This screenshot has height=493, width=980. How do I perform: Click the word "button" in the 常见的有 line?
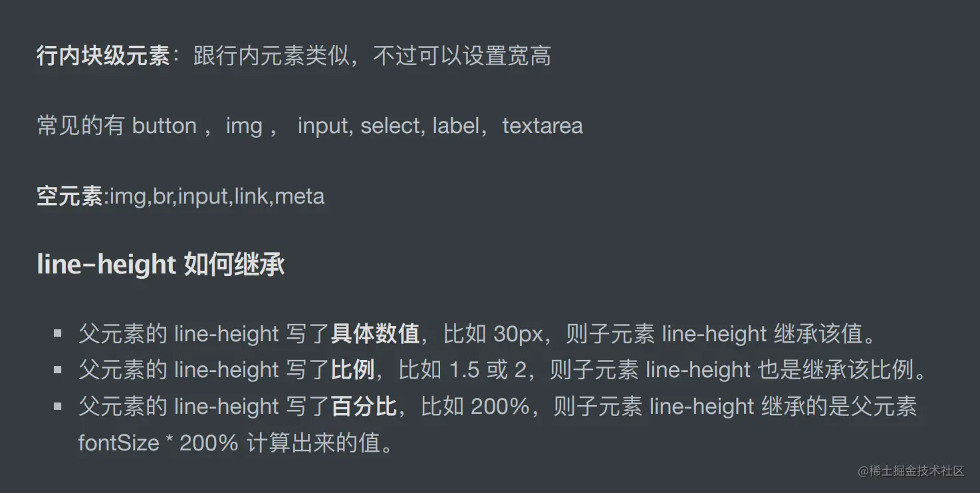click(164, 126)
